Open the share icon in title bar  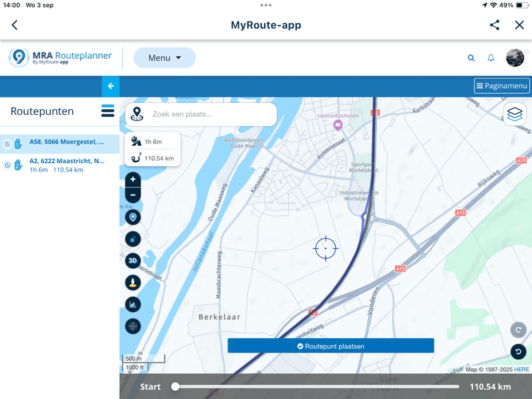494,24
